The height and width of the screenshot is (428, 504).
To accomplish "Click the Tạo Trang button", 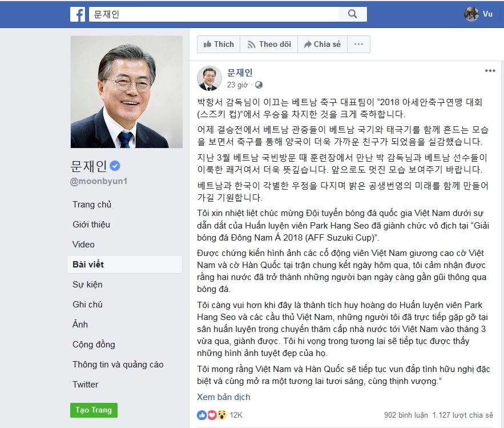I will pyautogui.click(x=94, y=410).
